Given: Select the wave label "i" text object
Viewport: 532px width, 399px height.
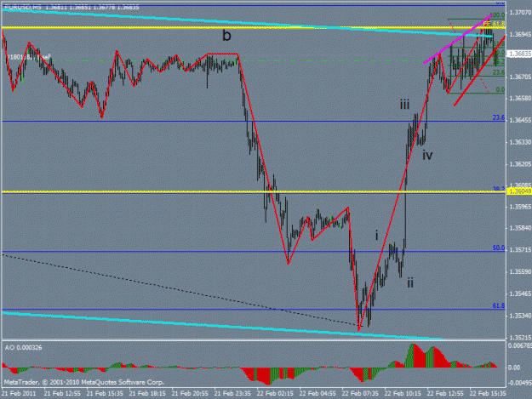Looking at the screenshot, I should 376,235.
